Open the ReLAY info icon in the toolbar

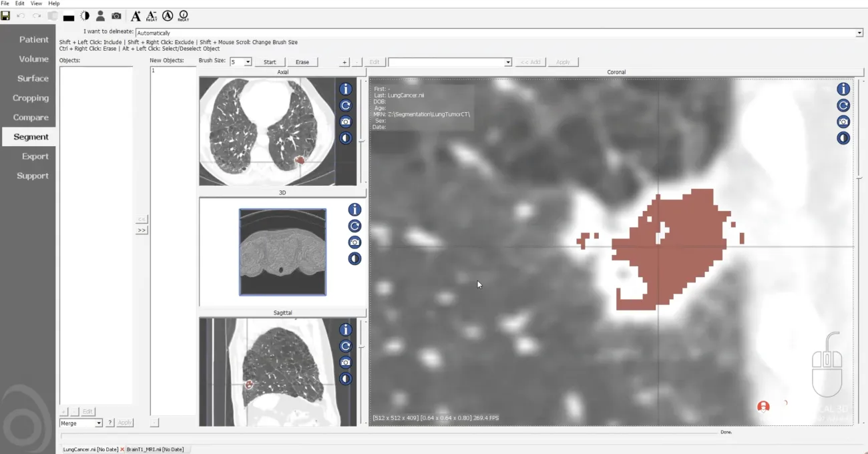tap(184, 15)
